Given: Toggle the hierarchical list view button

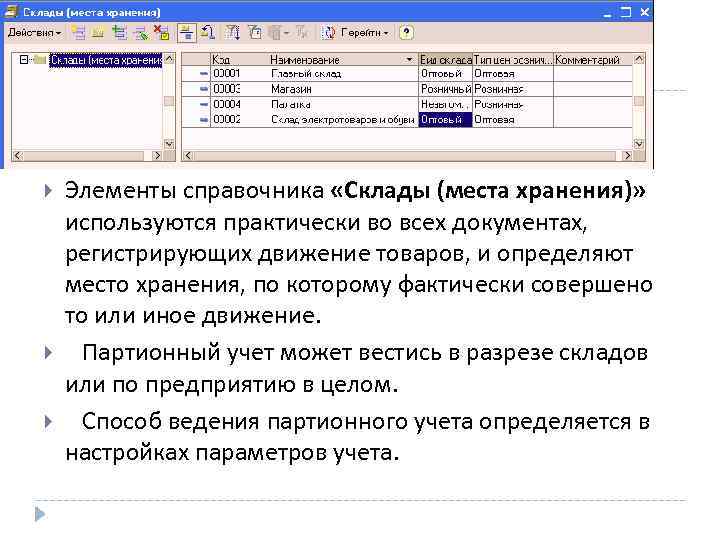Looking at the screenshot, I should coord(187,33).
